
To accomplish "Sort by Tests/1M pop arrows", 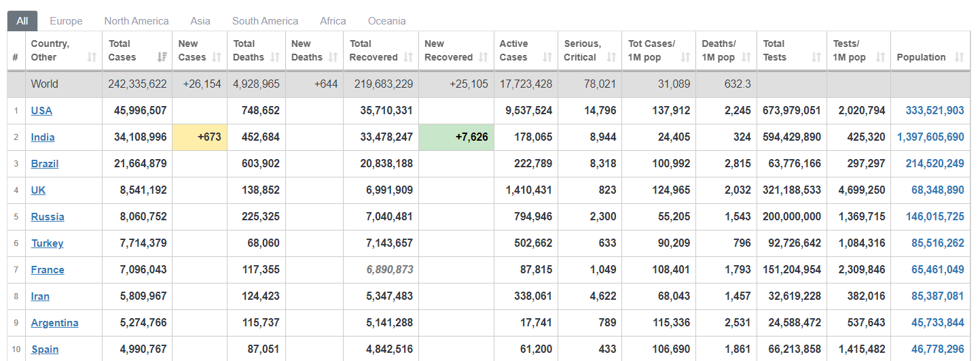I will (880, 58).
